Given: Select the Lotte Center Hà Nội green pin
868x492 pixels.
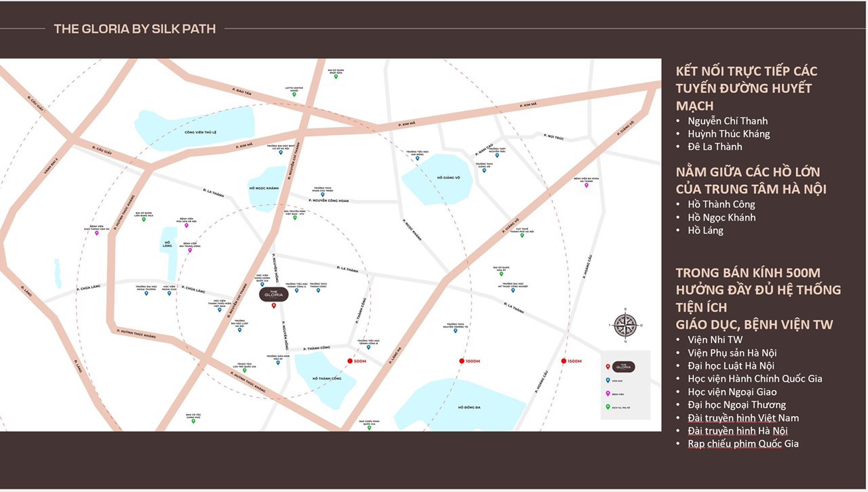Looking at the screenshot, I should 294,94.
